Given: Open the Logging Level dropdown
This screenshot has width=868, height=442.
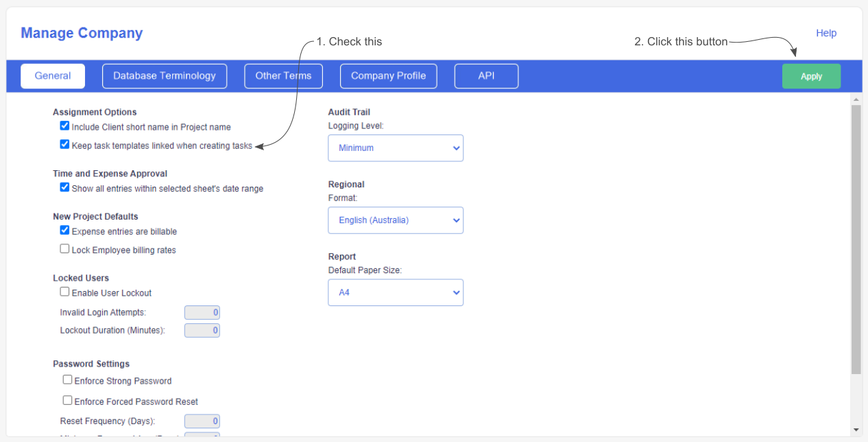Looking at the screenshot, I should pos(396,148).
